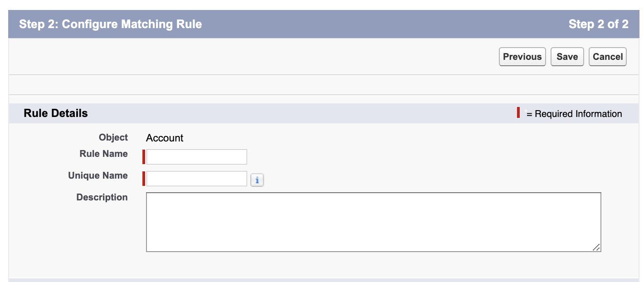
Task: Click the red required marker in legend
Action: 518,113
